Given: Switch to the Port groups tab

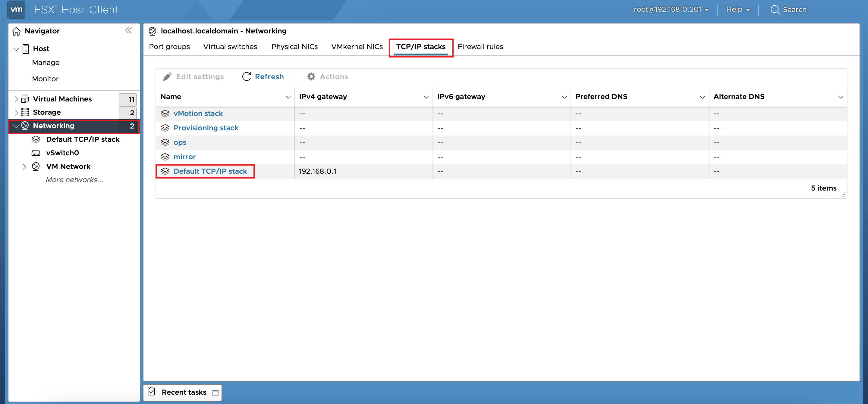Looking at the screenshot, I should point(169,47).
